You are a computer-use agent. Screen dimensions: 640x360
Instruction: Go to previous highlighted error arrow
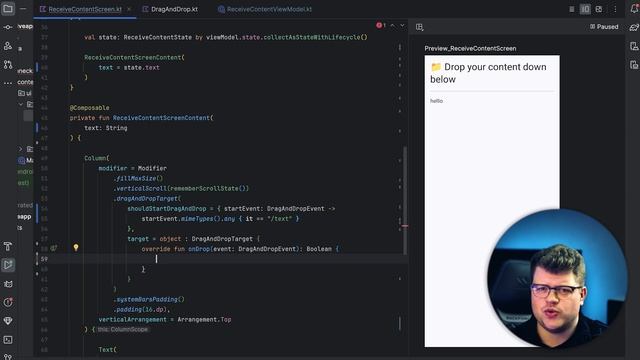pos(393,25)
